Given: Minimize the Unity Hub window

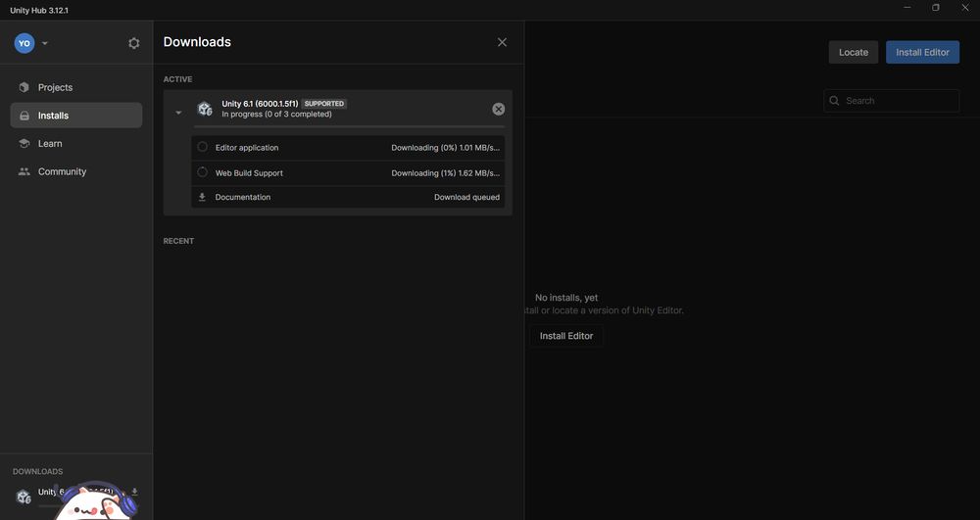Looking at the screenshot, I should [x=906, y=8].
